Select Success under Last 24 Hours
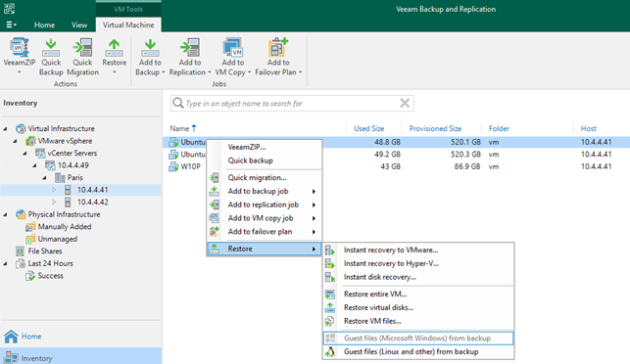Image resolution: width=630 pixels, height=364 pixels. (x=50, y=276)
